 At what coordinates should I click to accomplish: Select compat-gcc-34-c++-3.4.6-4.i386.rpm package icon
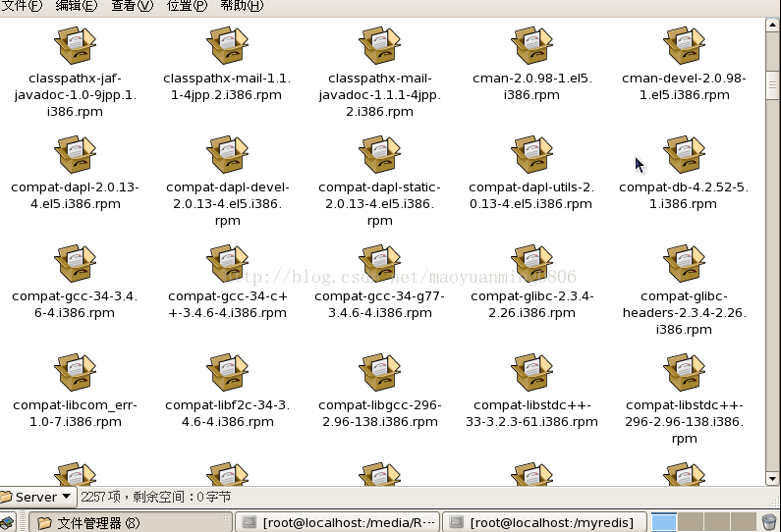coord(228,263)
